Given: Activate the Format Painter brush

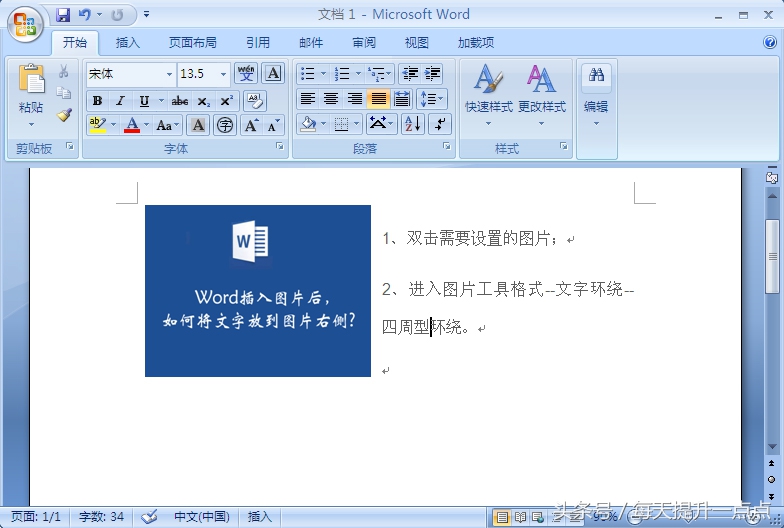Looking at the screenshot, I should click(64, 115).
